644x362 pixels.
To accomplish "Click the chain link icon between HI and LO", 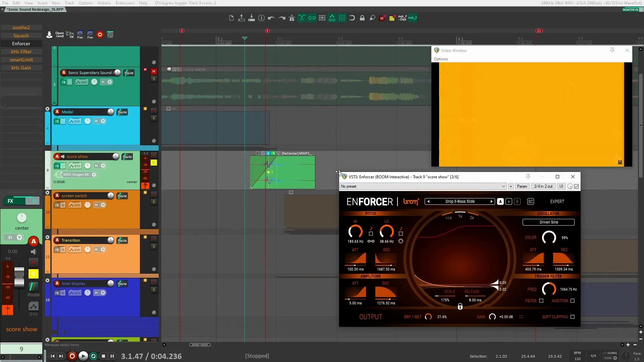I will (371, 241).
